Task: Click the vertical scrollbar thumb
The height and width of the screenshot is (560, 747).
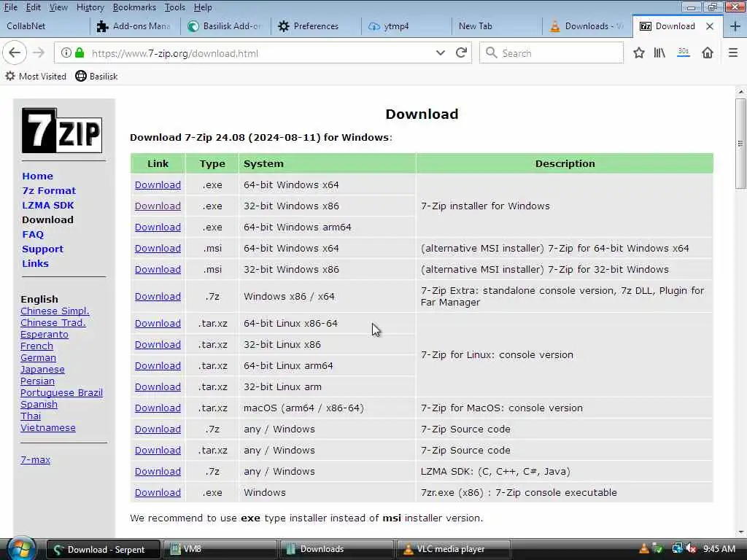Action: tap(740, 144)
